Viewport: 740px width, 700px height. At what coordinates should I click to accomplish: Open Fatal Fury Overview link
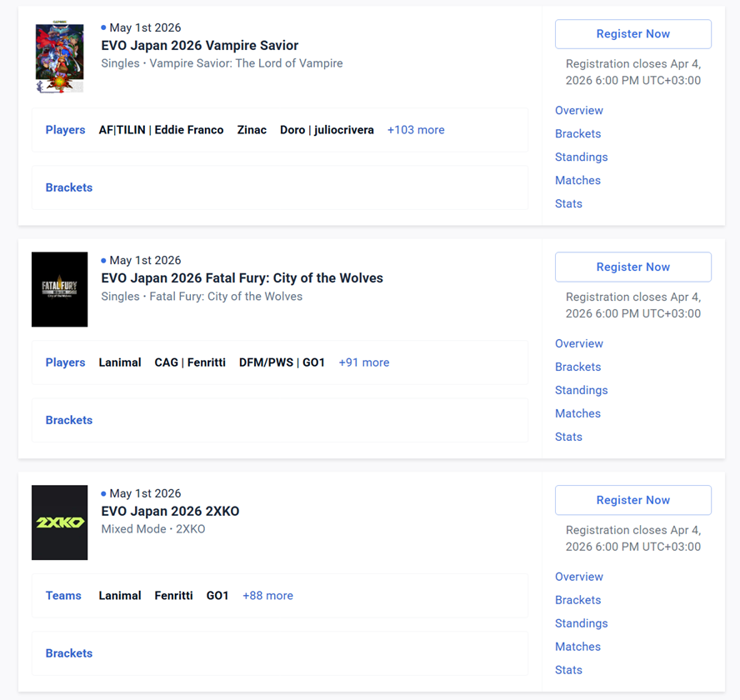[579, 343]
